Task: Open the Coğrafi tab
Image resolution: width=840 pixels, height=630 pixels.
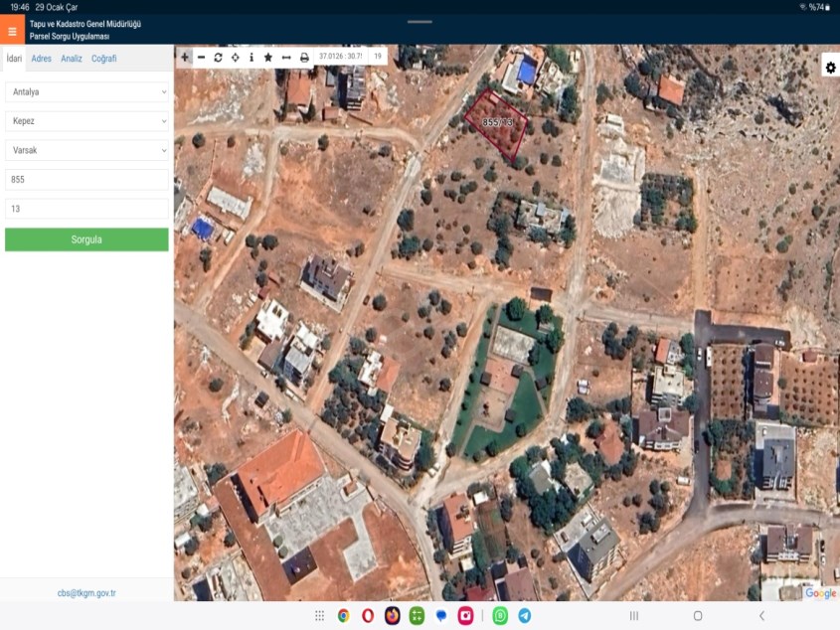Action: (104, 59)
